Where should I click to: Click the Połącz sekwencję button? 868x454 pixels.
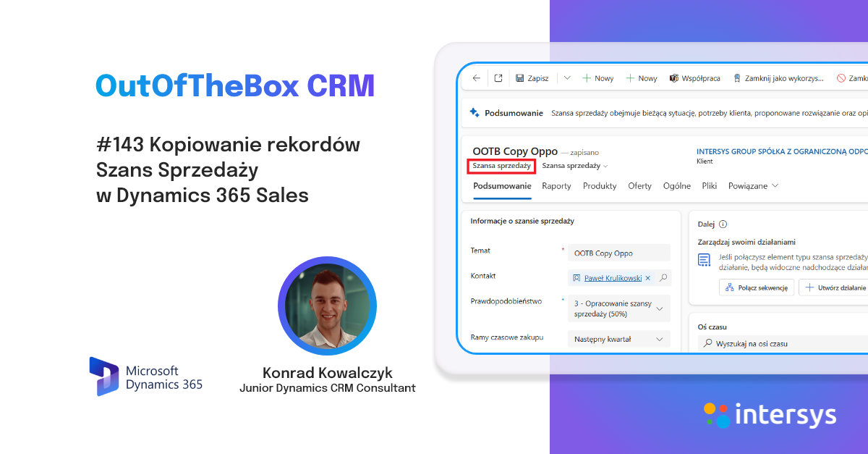(757, 287)
